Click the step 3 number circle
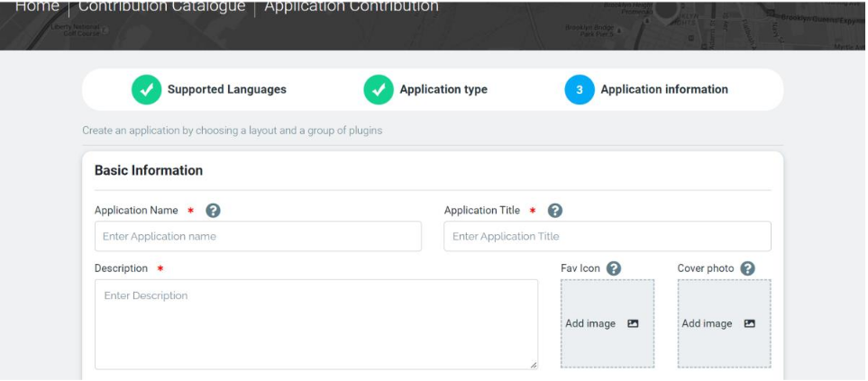 click(x=580, y=90)
